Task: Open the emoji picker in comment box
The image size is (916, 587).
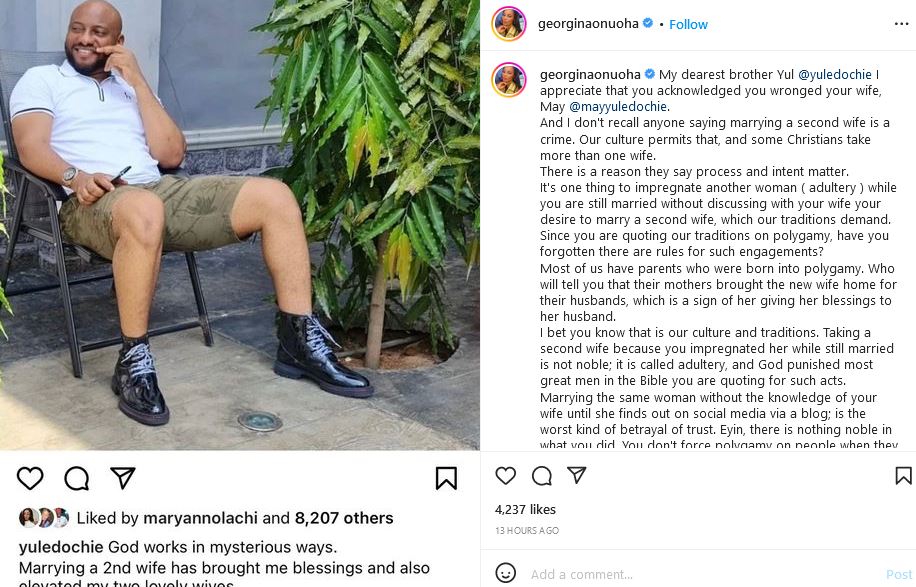Action: click(506, 574)
